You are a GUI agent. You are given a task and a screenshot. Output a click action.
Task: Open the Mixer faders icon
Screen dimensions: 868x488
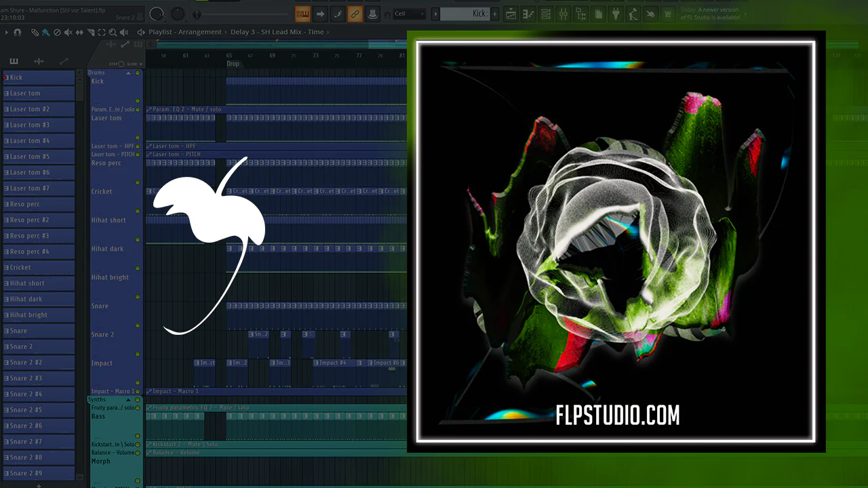[564, 14]
